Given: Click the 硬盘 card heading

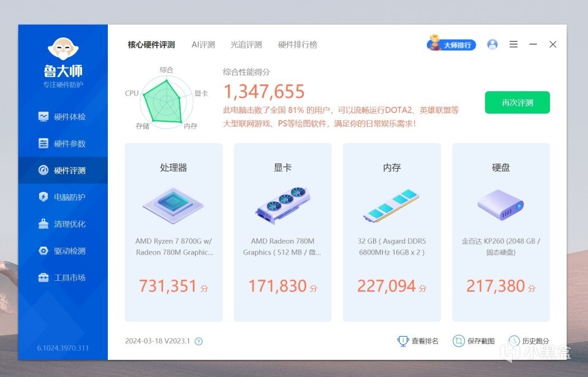Looking at the screenshot, I should (x=500, y=168).
